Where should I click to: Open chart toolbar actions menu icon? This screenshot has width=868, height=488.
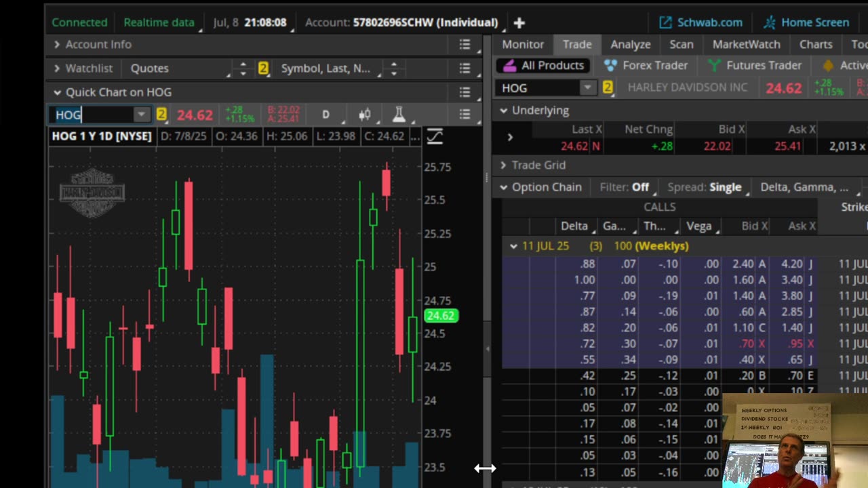(465, 115)
